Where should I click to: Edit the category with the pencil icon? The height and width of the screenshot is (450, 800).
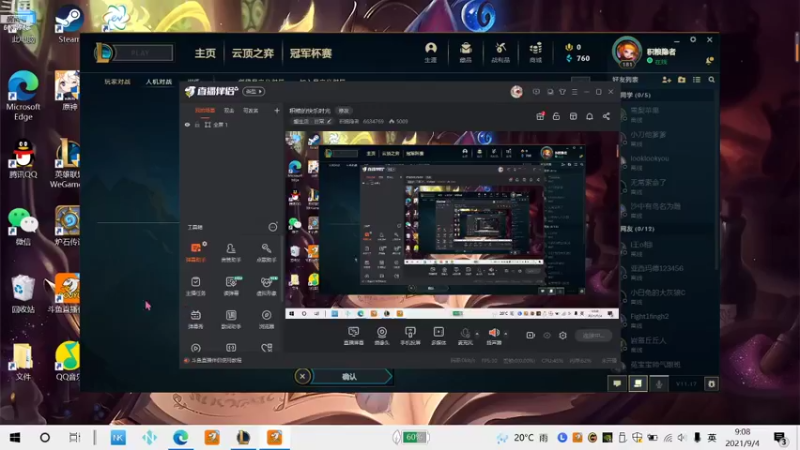point(329,121)
